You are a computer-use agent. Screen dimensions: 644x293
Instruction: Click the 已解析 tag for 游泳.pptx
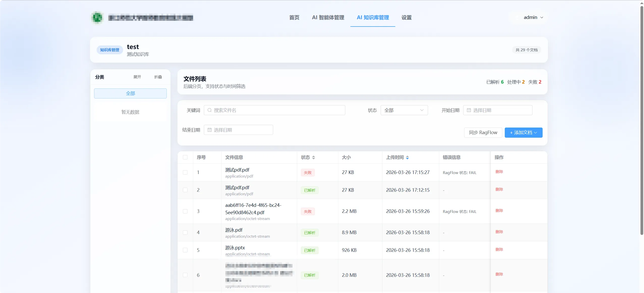[x=310, y=250]
